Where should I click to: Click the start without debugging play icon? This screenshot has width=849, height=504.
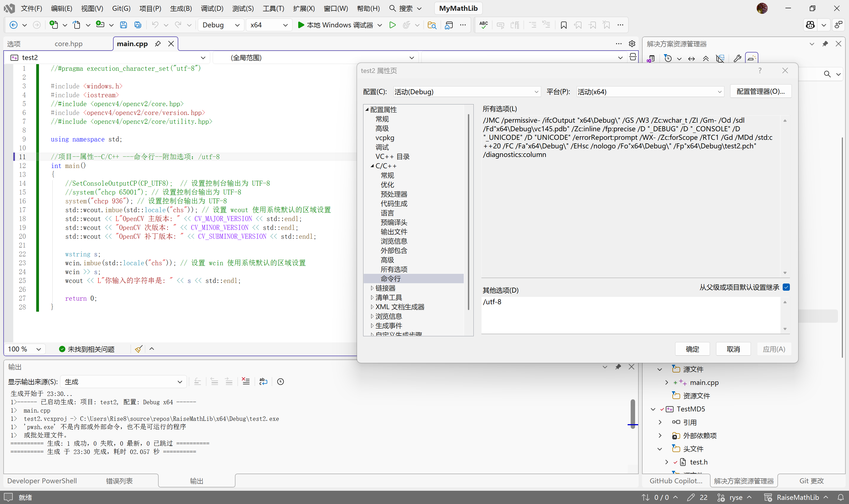click(392, 25)
